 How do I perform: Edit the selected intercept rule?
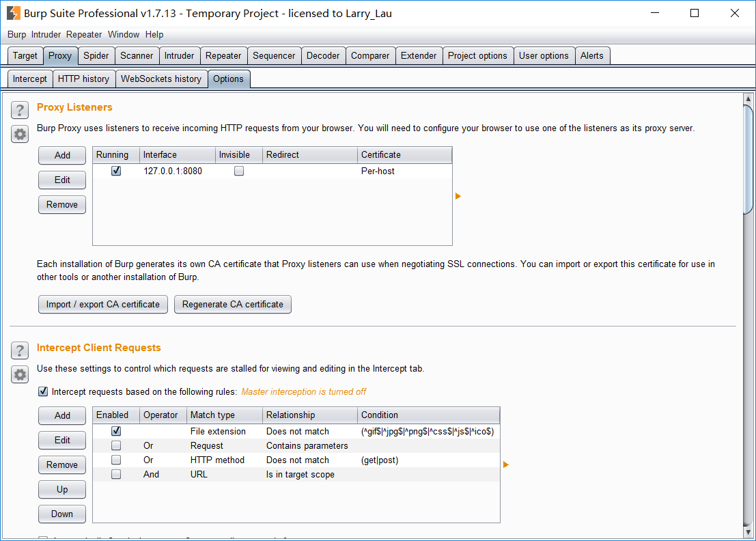click(62, 440)
